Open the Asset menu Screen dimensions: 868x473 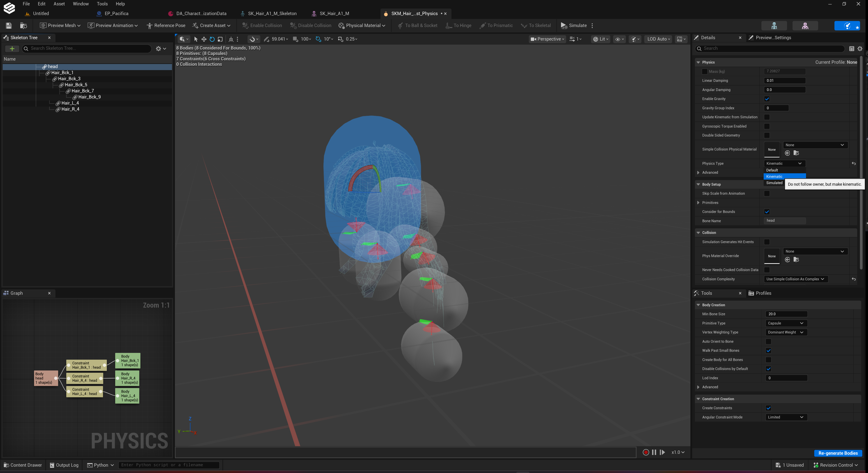tap(59, 4)
